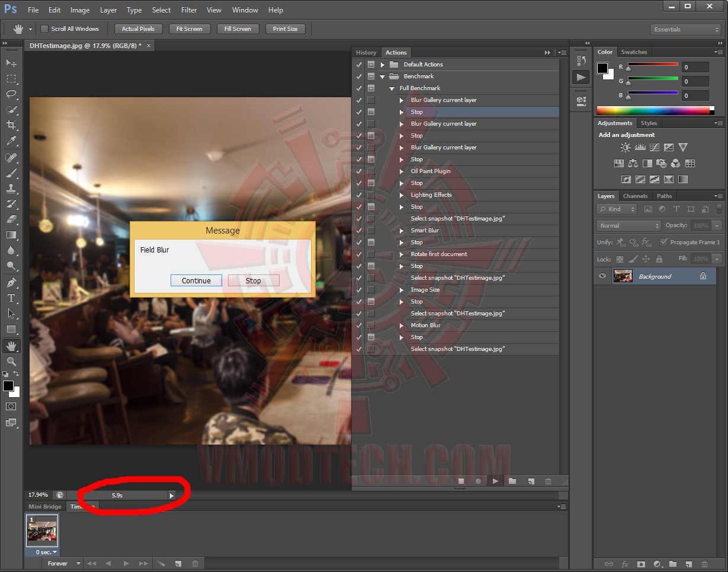
Task: Open the Normal blend mode dropdown
Action: [628, 226]
